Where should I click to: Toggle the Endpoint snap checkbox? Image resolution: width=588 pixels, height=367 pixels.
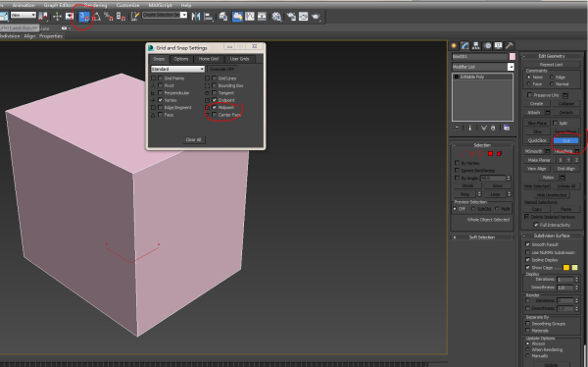click(215, 100)
